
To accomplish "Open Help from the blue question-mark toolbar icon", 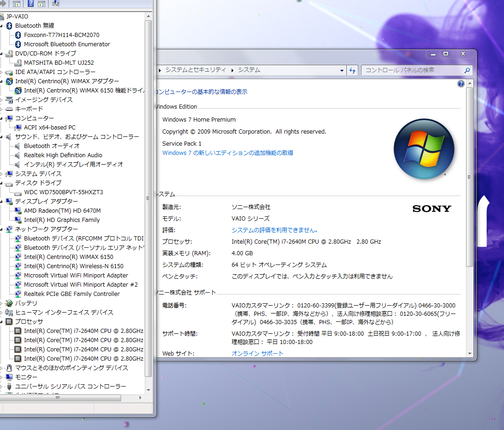I will tap(31, 4).
